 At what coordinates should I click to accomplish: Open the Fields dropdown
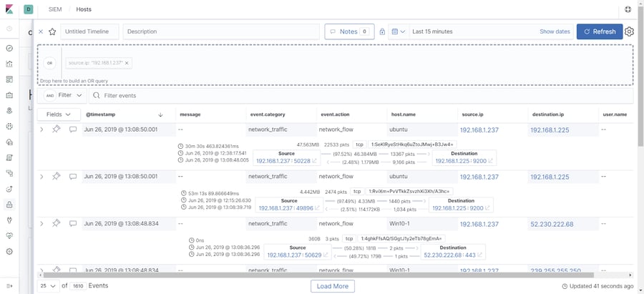point(58,114)
